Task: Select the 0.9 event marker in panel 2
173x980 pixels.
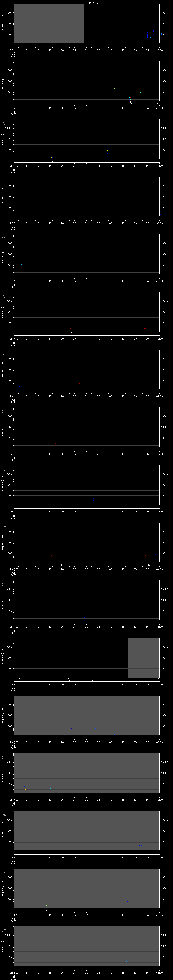Action: click(130, 103)
